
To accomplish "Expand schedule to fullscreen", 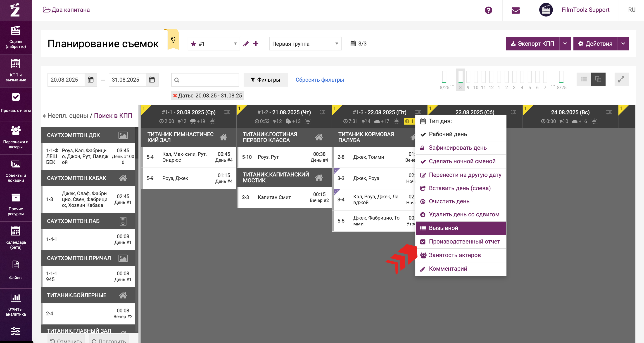I will [621, 79].
